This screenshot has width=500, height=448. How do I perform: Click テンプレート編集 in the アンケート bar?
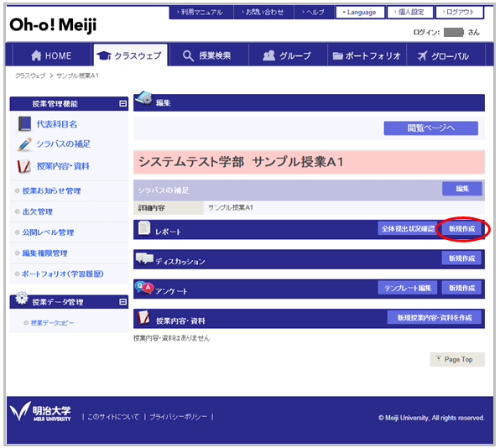pos(408,288)
